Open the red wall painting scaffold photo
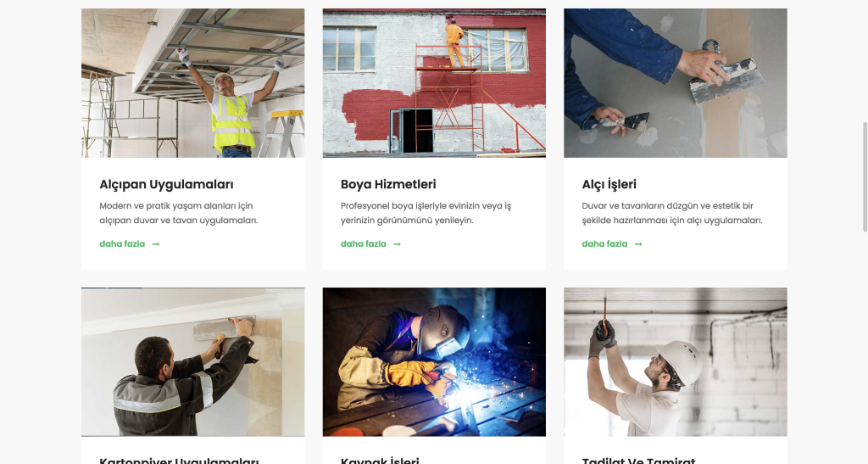868x464 pixels. pos(434,83)
